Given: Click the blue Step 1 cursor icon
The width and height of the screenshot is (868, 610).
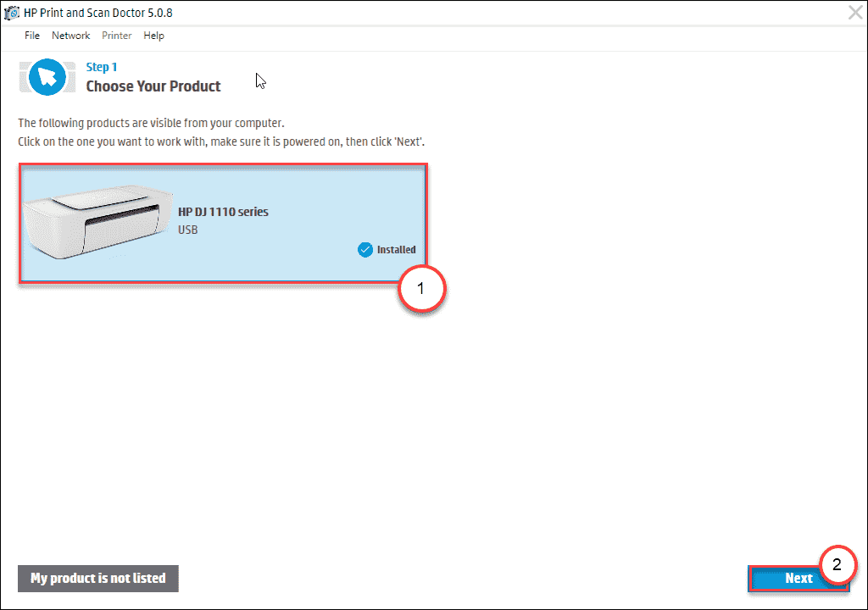Looking at the screenshot, I should [47, 77].
